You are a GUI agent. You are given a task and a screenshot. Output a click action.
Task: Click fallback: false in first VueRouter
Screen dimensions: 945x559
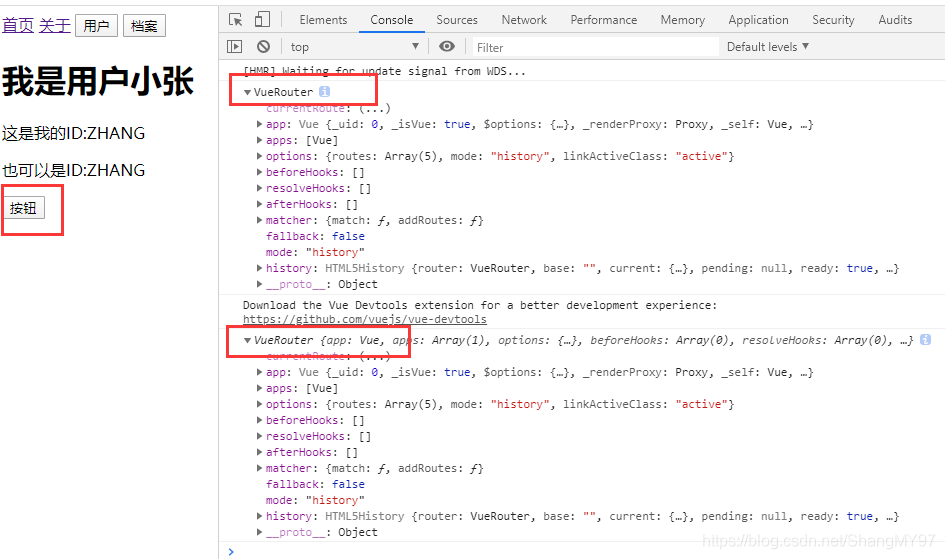[315, 236]
